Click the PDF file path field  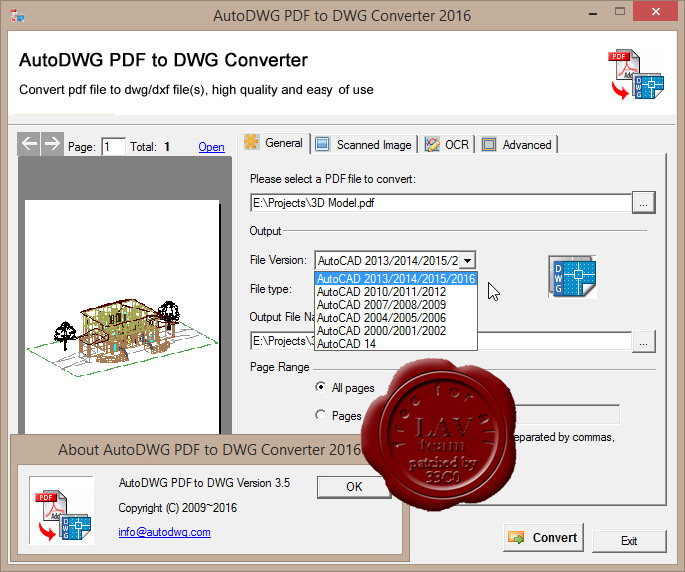tap(441, 203)
